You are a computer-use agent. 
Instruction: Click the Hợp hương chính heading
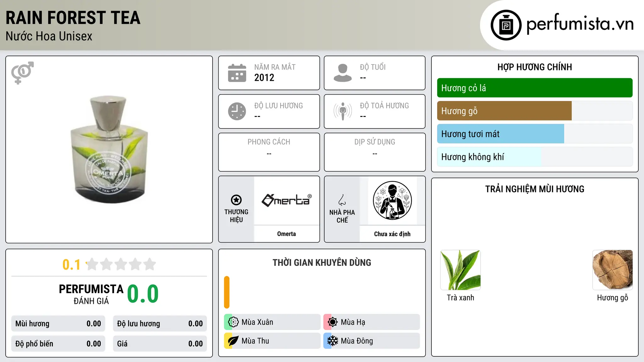pyautogui.click(x=535, y=67)
